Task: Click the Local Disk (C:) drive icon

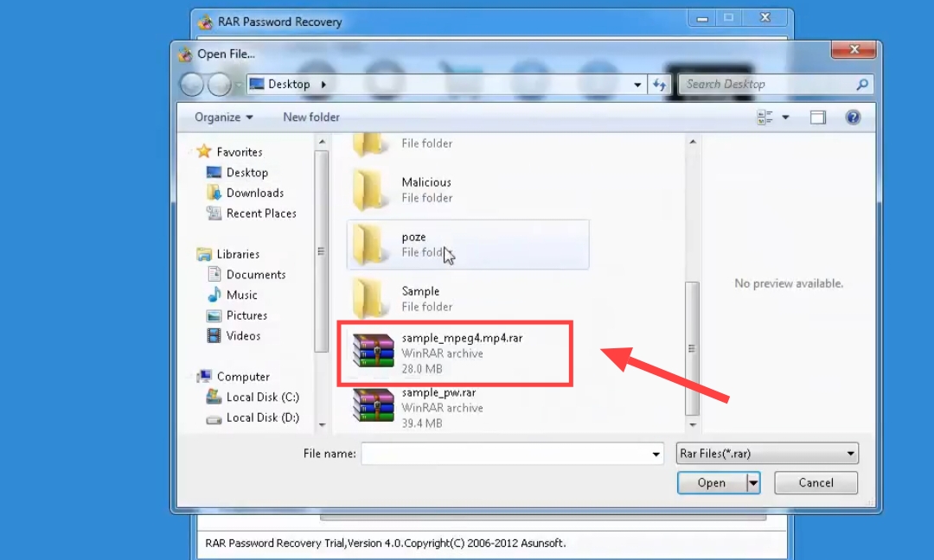Action: [214, 397]
